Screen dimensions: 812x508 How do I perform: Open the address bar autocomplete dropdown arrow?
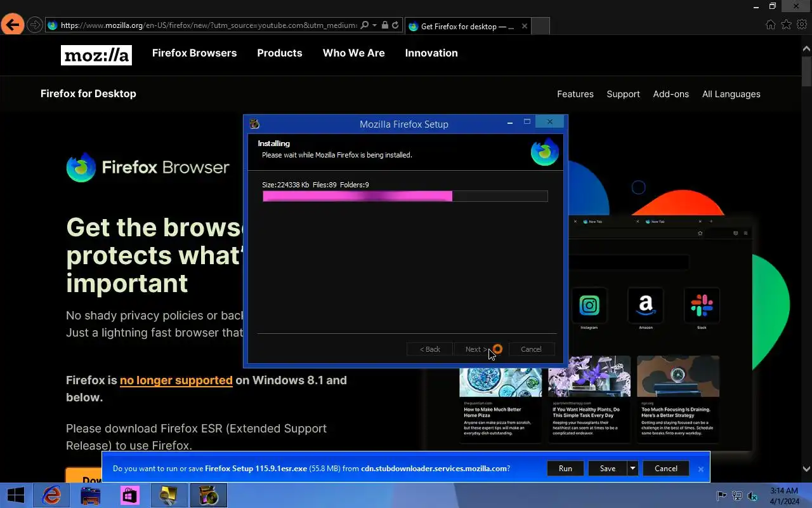(x=374, y=25)
